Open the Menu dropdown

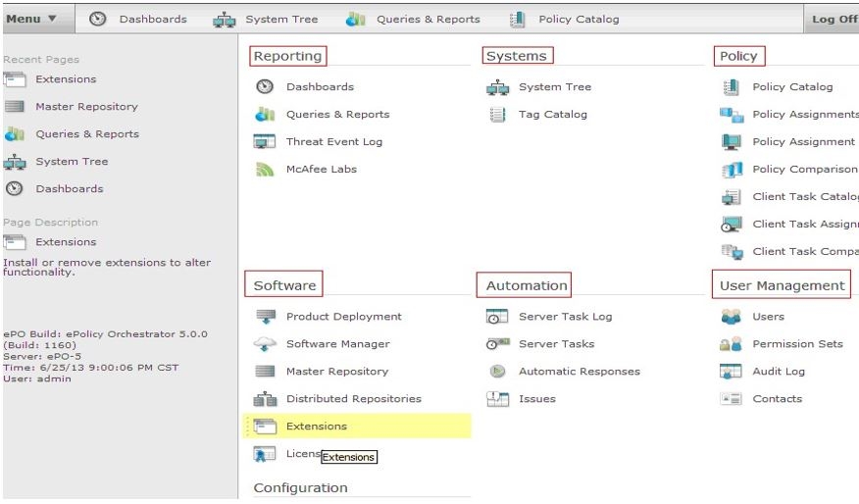pos(31,19)
